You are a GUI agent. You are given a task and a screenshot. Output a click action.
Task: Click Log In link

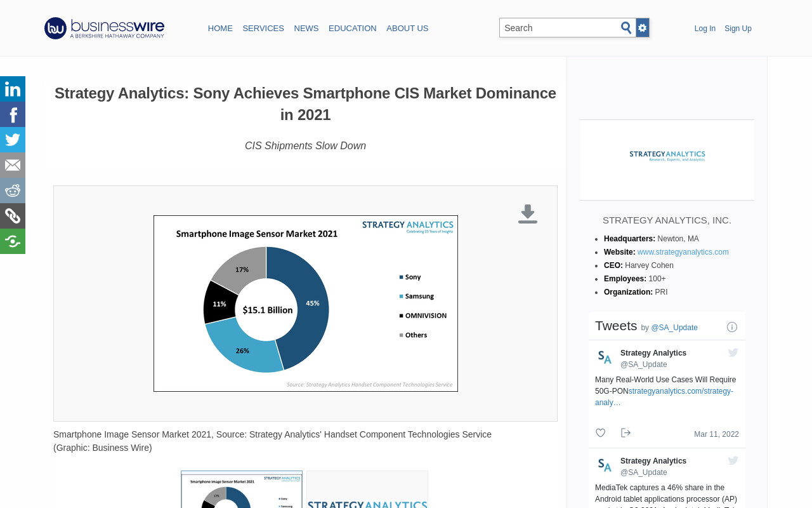point(705,29)
